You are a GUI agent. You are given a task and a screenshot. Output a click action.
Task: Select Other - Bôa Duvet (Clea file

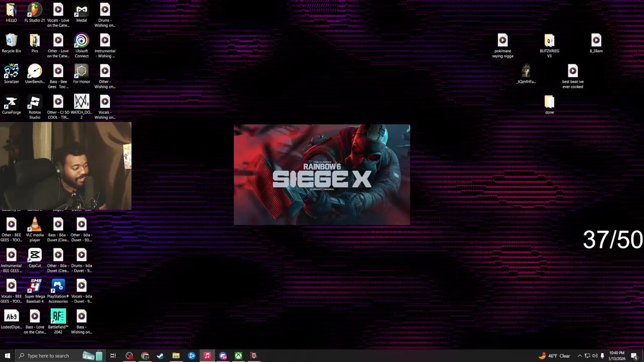[x=58, y=261]
